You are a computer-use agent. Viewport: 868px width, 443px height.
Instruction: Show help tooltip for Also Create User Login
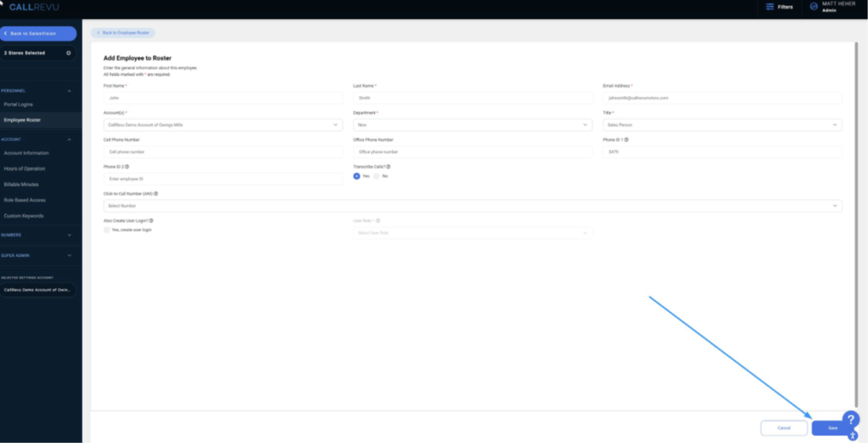pyautogui.click(x=151, y=221)
